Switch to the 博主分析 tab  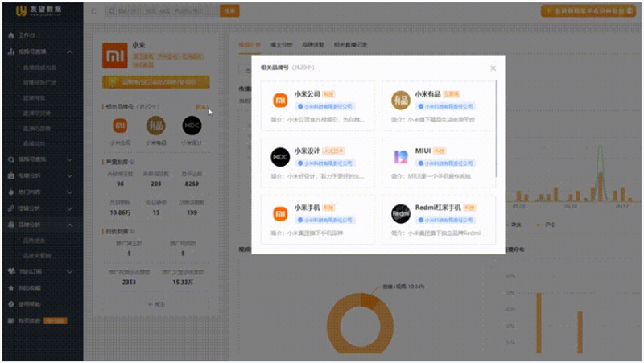(281, 45)
